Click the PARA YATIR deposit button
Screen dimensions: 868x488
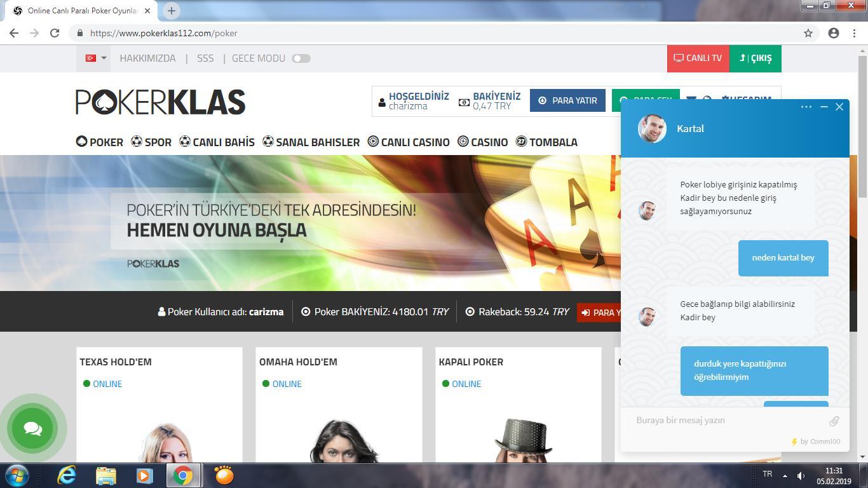point(567,100)
